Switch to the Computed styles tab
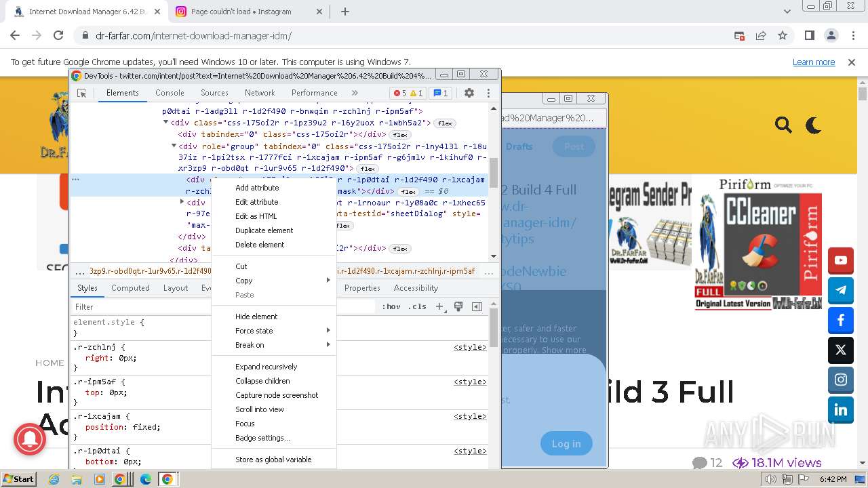The height and width of the screenshot is (488, 868). [x=130, y=288]
